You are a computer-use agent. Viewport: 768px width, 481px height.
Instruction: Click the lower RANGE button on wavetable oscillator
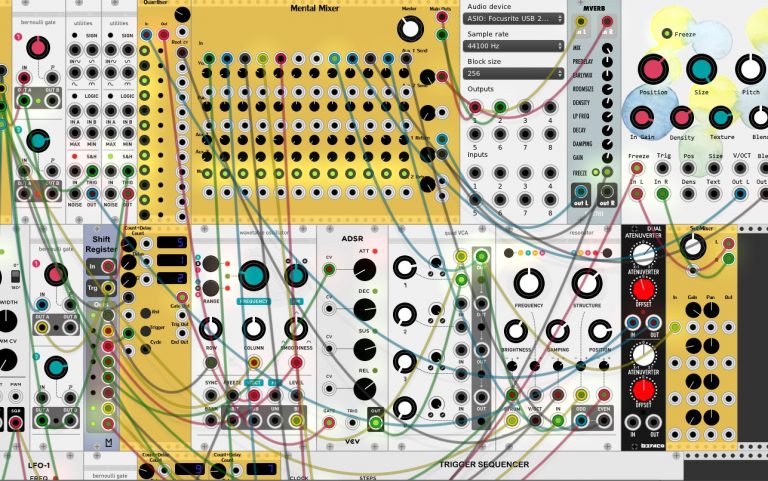(x=211, y=288)
